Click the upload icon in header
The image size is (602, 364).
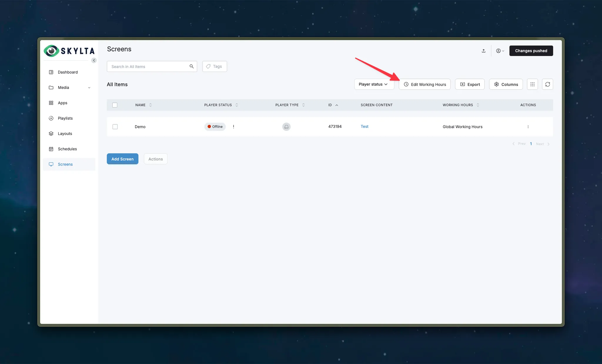(x=484, y=51)
